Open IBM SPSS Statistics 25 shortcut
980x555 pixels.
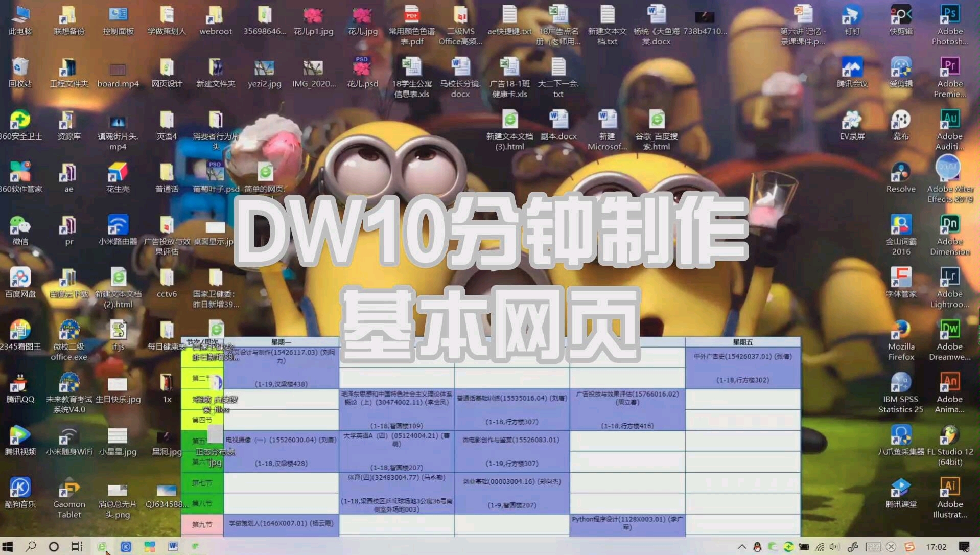[x=901, y=392]
